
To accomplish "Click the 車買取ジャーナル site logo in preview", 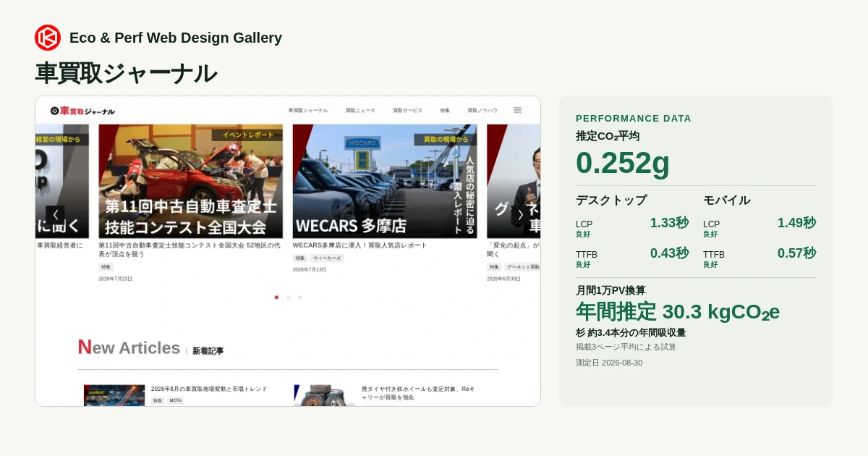I will (82, 111).
